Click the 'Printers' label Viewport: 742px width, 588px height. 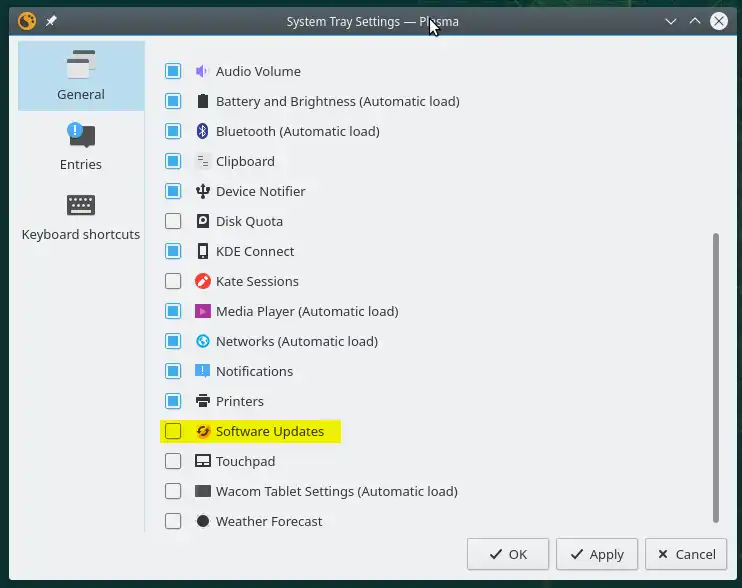click(x=240, y=401)
